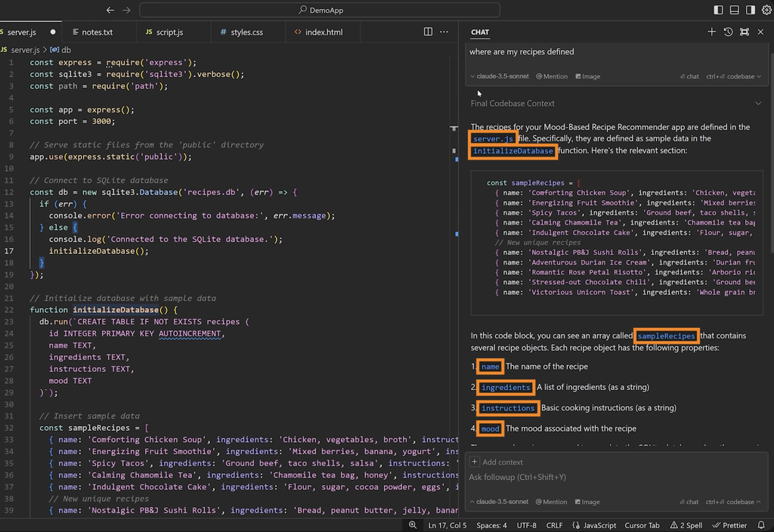Image resolution: width=774 pixels, height=532 pixels.
Task: Click initializeDatabase(); call on line 17
Action: tap(98, 251)
